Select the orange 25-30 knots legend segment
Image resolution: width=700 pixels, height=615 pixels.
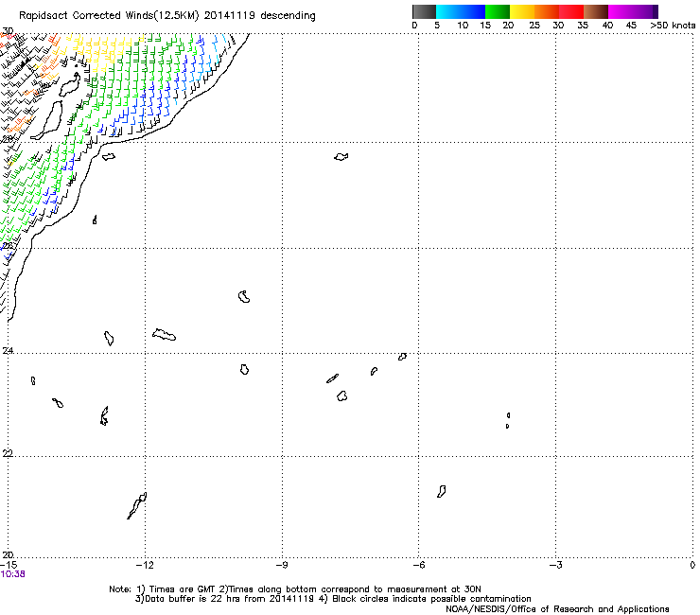pyautogui.click(x=547, y=11)
